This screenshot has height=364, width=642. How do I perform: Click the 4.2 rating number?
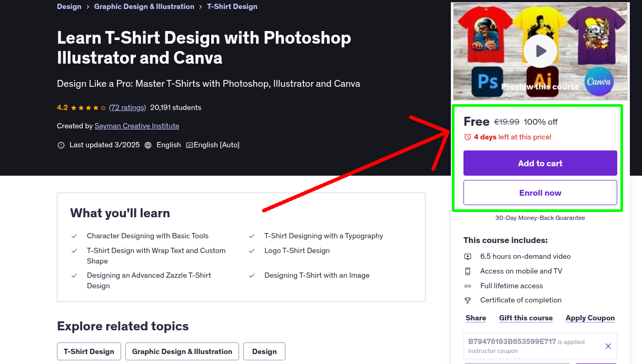tap(62, 107)
